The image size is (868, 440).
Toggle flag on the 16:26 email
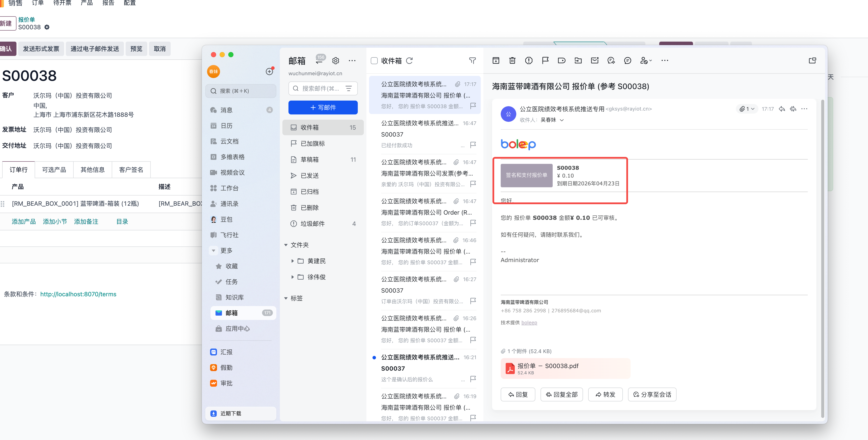point(473,340)
